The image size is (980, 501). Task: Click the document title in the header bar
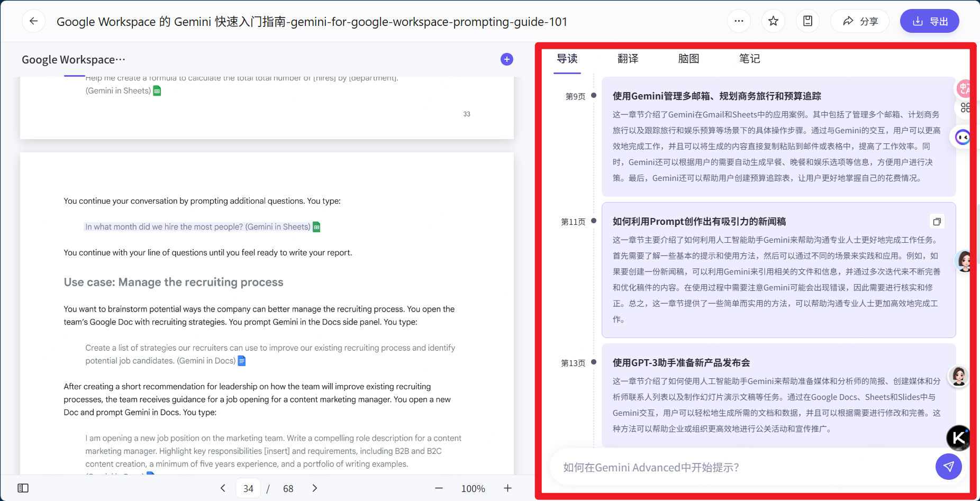coord(312,22)
